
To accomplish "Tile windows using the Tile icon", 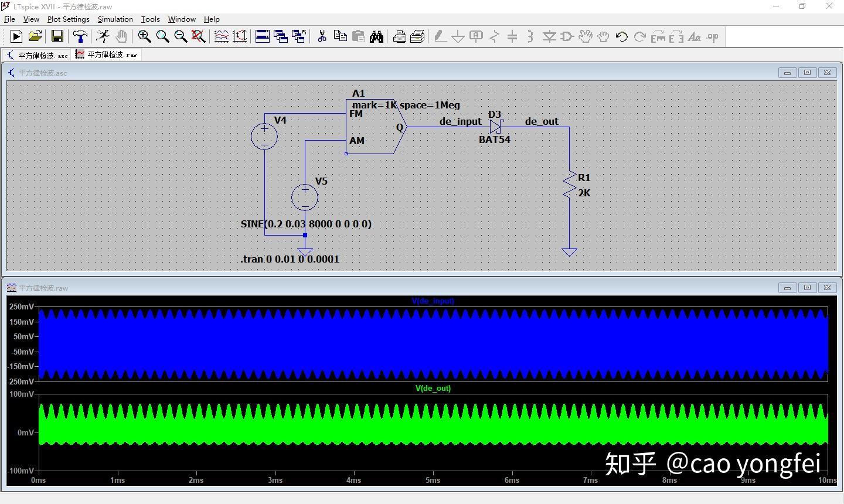I will tap(263, 36).
